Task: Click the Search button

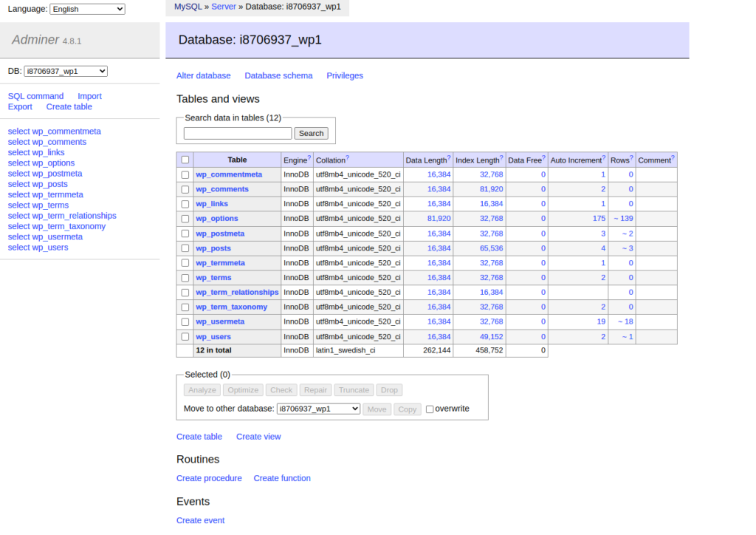Action: (311, 134)
